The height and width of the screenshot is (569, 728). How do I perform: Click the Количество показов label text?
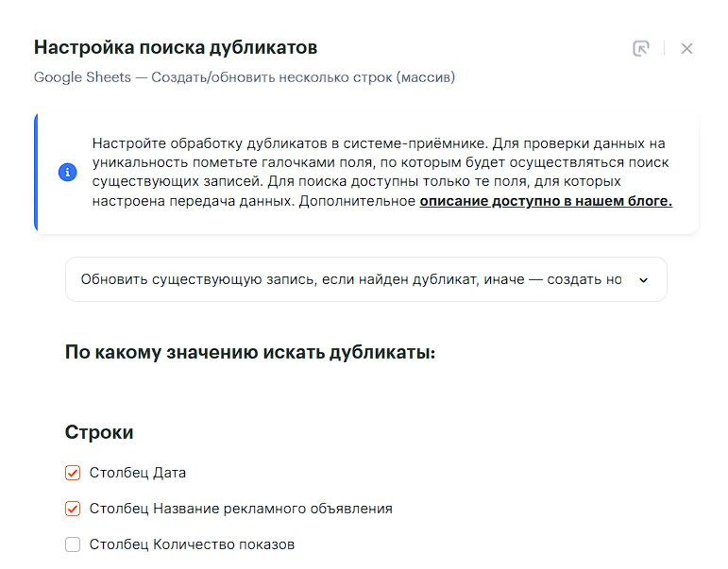pyautogui.click(x=192, y=544)
